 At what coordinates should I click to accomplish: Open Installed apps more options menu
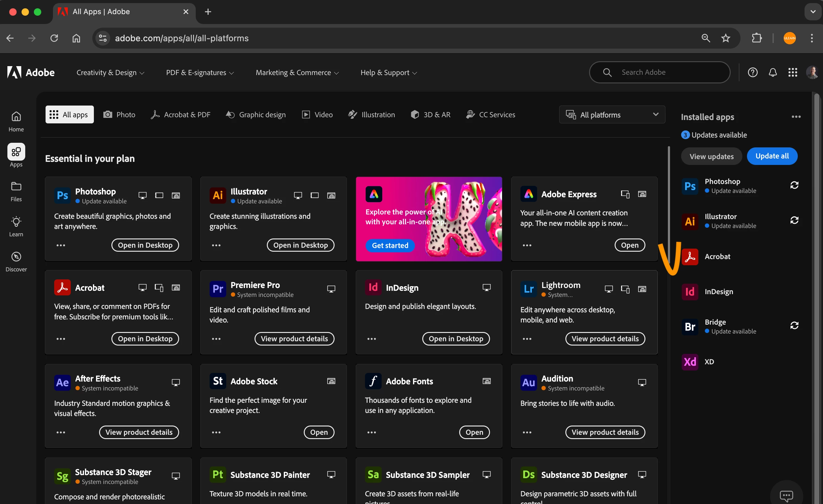click(x=796, y=117)
